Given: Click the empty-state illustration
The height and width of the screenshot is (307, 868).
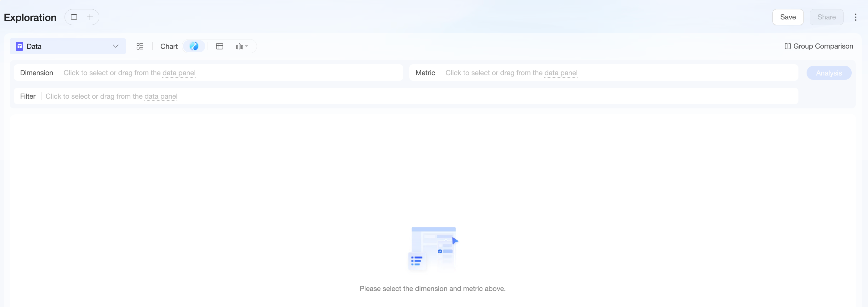Looking at the screenshot, I should coord(433,249).
